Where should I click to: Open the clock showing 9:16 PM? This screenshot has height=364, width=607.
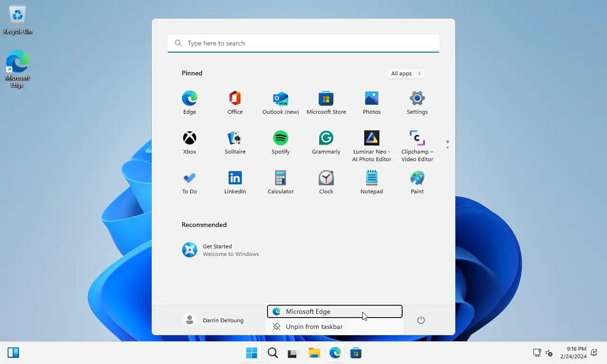[x=573, y=353]
